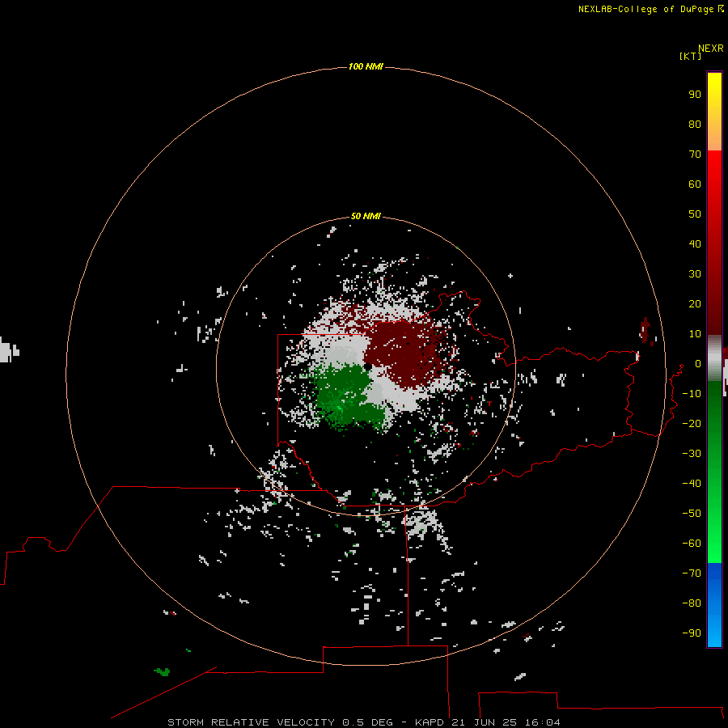Pick the blue band of the velocity scale

pyautogui.click(x=714, y=605)
